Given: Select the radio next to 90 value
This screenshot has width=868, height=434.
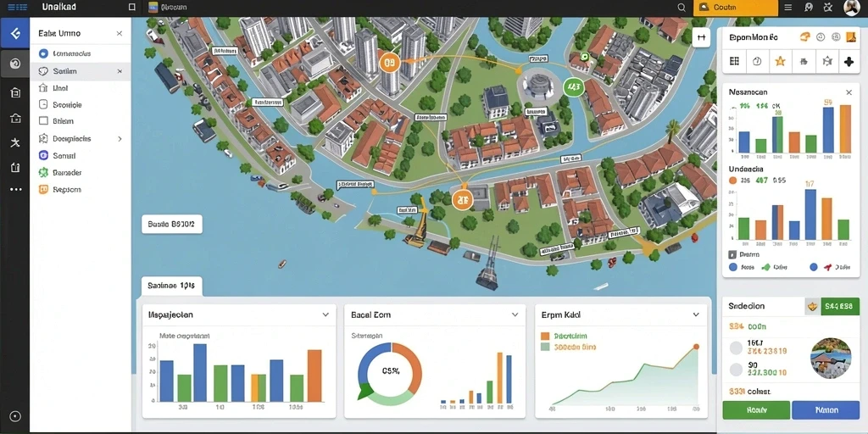Looking at the screenshot, I should click(736, 370).
